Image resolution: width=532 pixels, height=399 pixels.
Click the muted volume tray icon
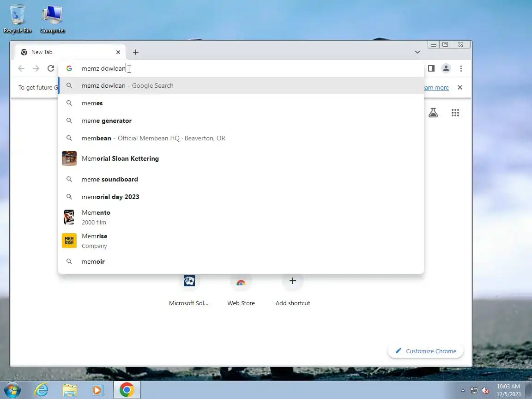(x=485, y=391)
